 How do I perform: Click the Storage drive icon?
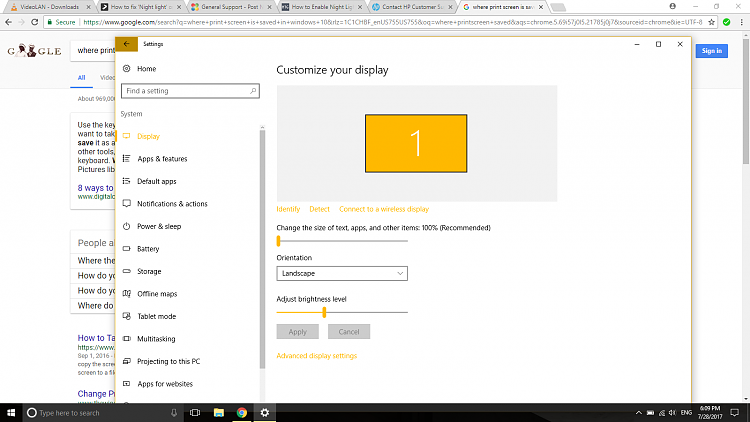coord(126,271)
